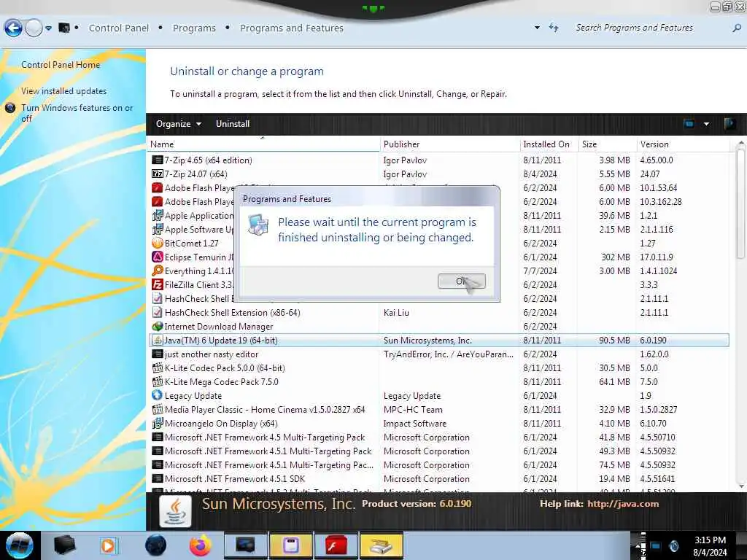Viewport: 747px width, 560px height.
Task: Click the Apple Software Update icon
Action: pos(158,229)
